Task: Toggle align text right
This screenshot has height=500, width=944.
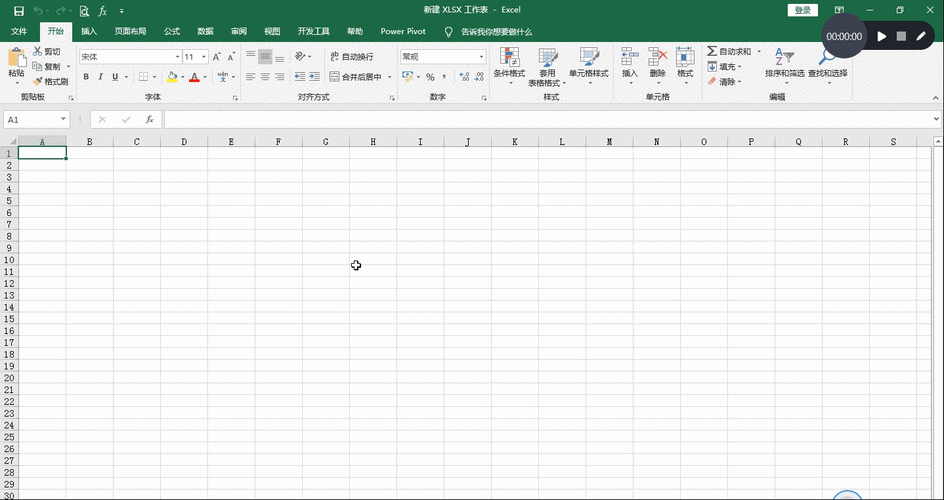Action: (x=279, y=77)
